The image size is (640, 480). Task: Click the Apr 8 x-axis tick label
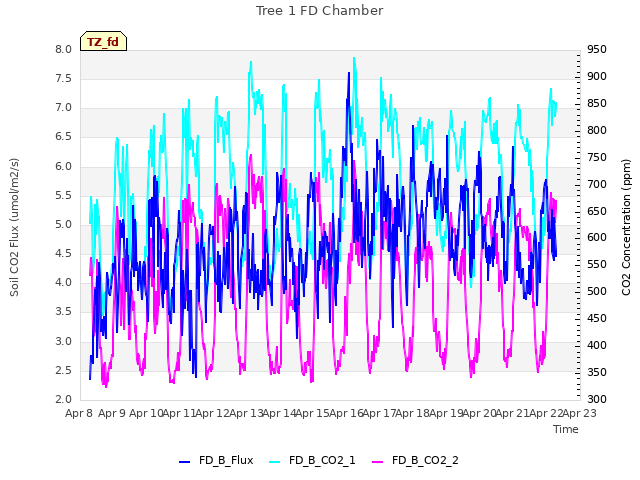79,413
